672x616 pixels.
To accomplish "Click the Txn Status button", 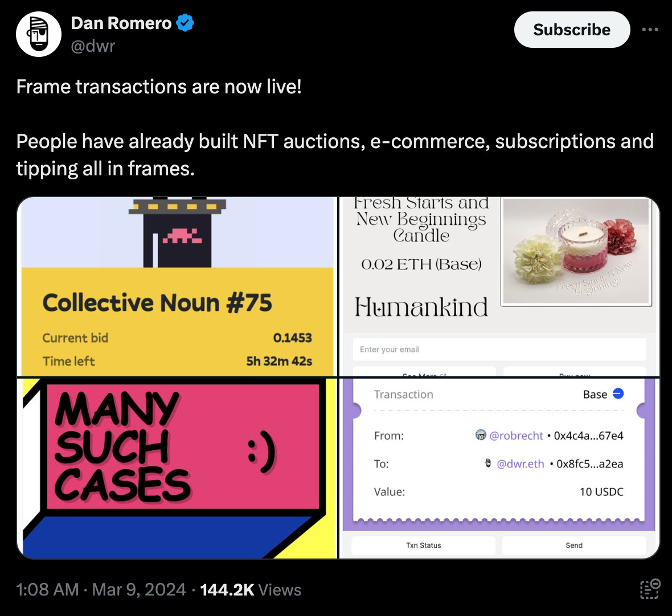I will [424, 545].
